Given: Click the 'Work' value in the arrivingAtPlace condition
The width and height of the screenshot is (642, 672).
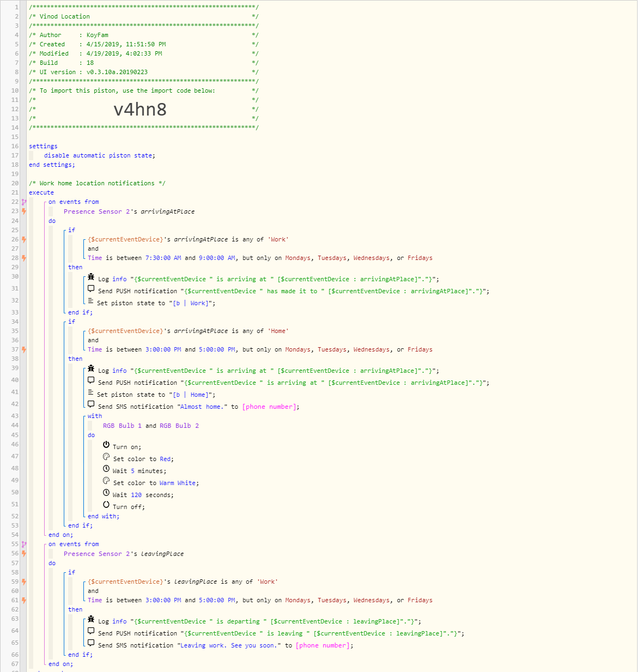Looking at the screenshot, I should 278,239.
